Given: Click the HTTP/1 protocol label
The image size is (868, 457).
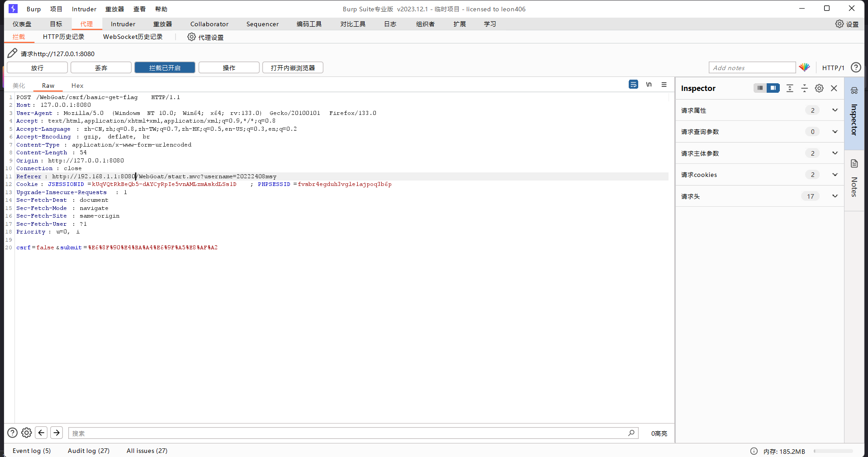Looking at the screenshot, I should 833,68.
